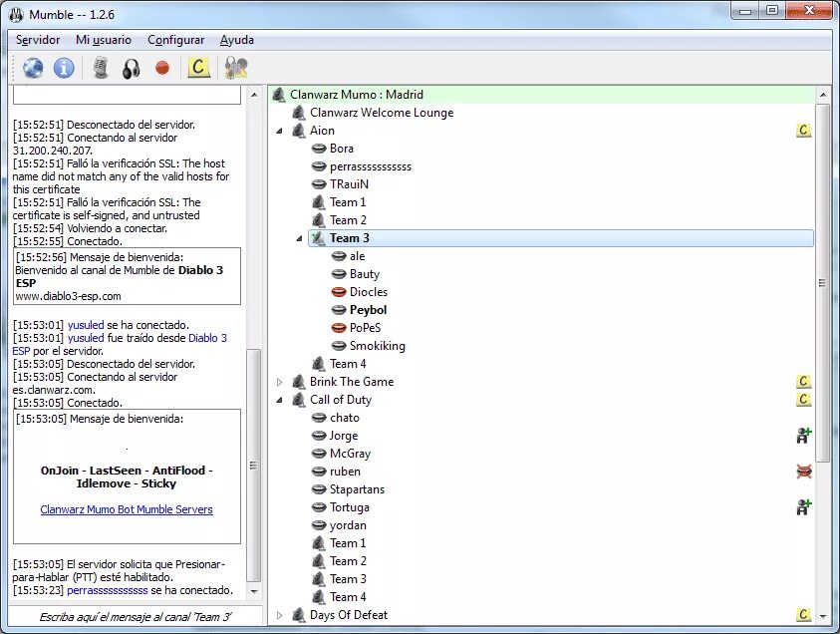
Task: Open the Mi usuario menu
Action: [104, 40]
